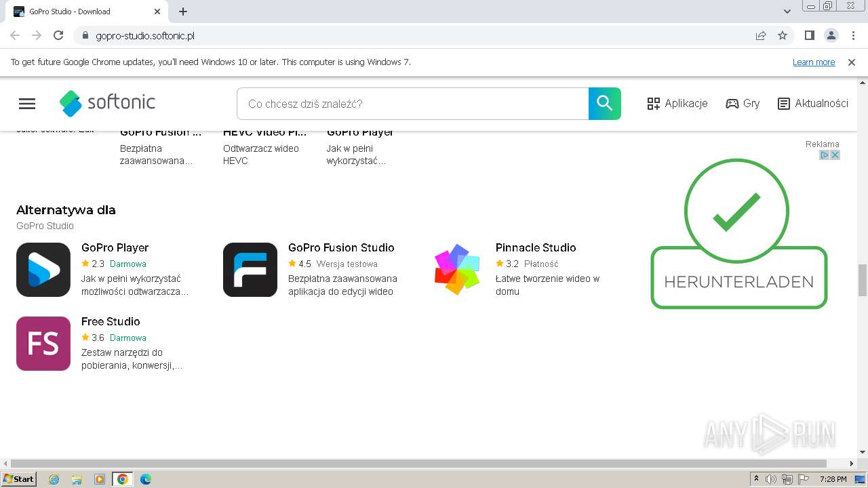
Task: Open the tab search dropdown arrow
Action: tap(787, 12)
